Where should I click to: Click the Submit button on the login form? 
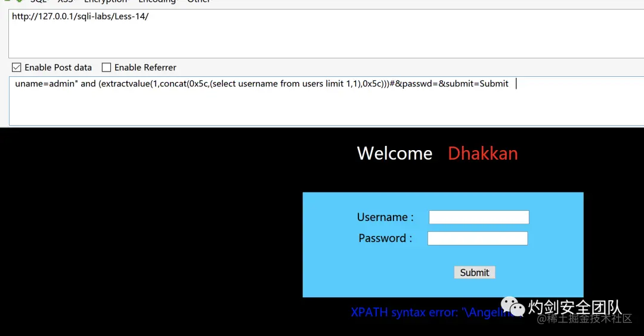click(x=475, y=272)
